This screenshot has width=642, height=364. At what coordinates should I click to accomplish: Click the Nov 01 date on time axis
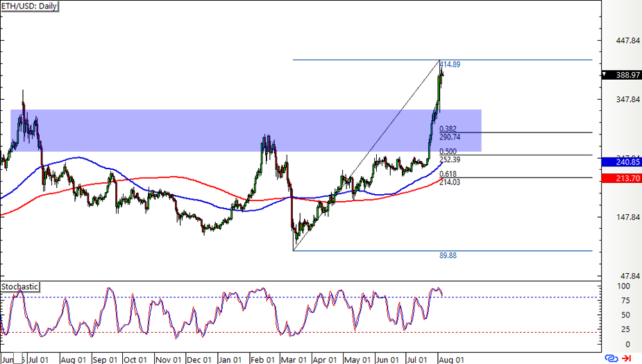point(168,360)
